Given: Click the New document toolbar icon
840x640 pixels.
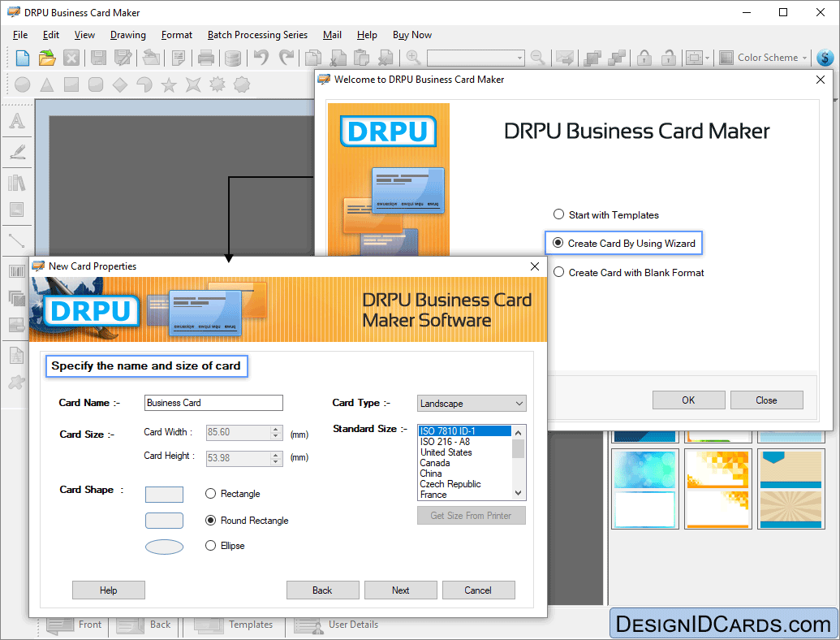Looking at the screenshot, I should pyautogui.click(x=23, y=58).
